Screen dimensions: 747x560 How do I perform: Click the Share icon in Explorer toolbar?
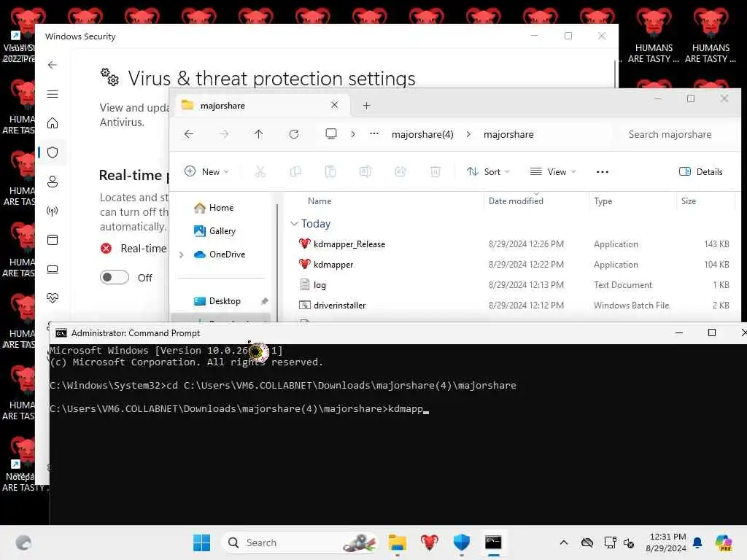pos(400,171)
